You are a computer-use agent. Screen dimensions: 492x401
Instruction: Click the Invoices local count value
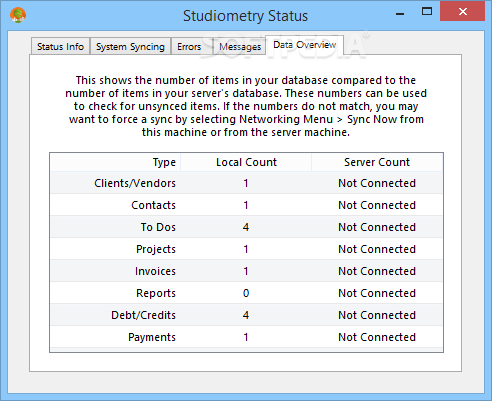[x=246, y=271]
